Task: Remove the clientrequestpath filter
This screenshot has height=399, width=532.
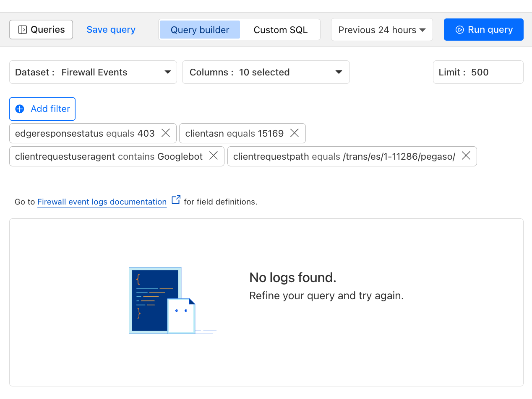Action: tap(466, 156)
